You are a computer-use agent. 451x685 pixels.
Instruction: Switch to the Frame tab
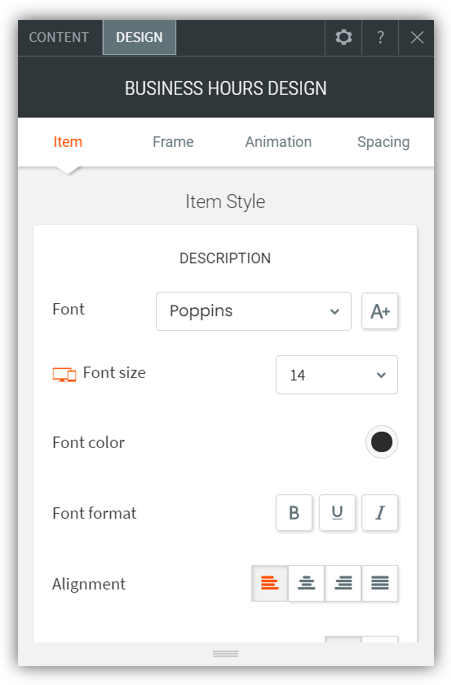(173, 142)
